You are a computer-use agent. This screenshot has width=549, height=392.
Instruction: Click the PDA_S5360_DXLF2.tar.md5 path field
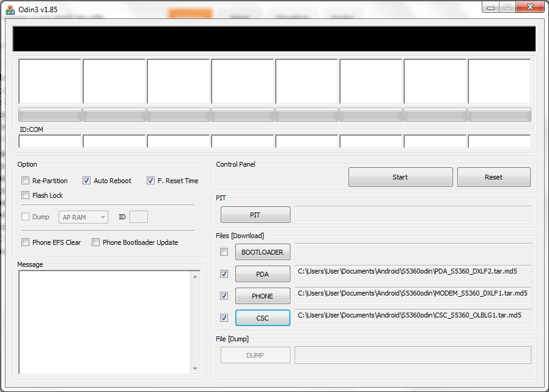413,274
